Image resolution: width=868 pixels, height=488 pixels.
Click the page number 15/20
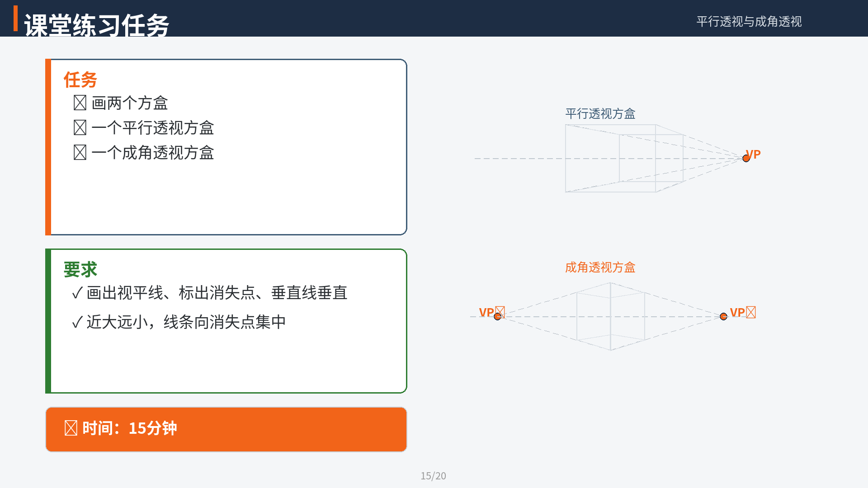pyautogui.click(x=433, y=476)
